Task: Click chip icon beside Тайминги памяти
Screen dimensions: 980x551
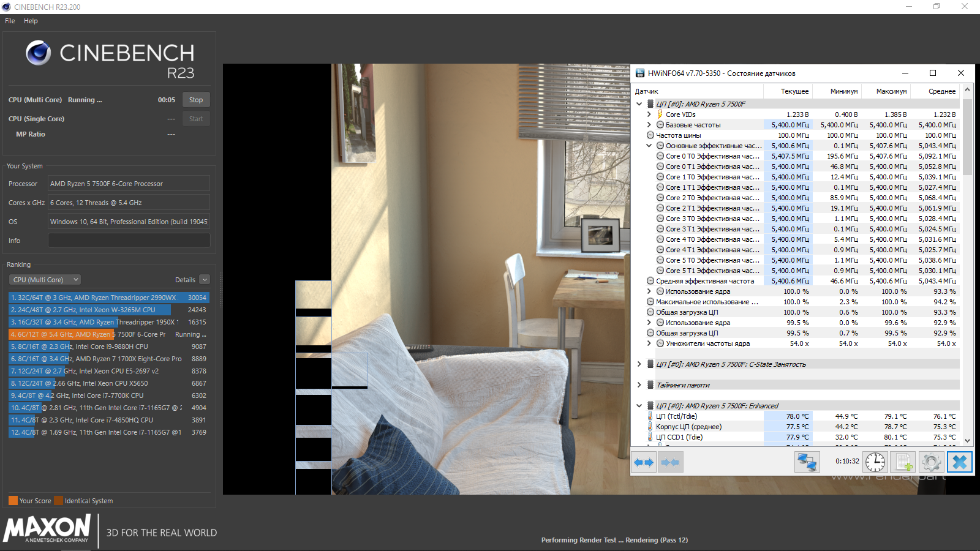Action: tap(650, 385)
